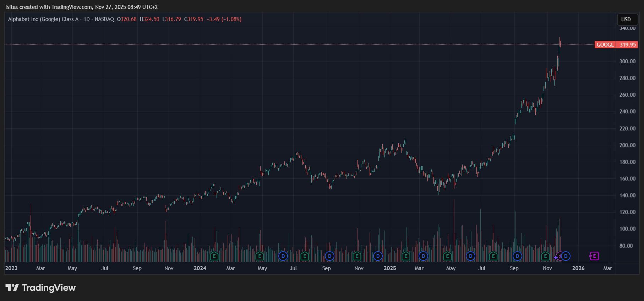This screenshot has height=301, width=644.
Task: Click the 319.95 current price tag
Action: 628,45
